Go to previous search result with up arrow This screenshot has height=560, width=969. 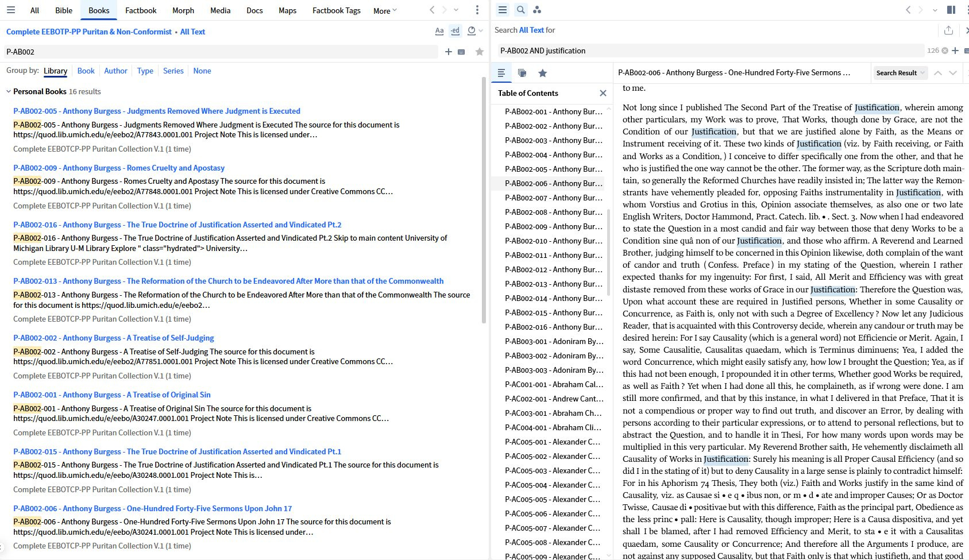(x=938, y=73)
